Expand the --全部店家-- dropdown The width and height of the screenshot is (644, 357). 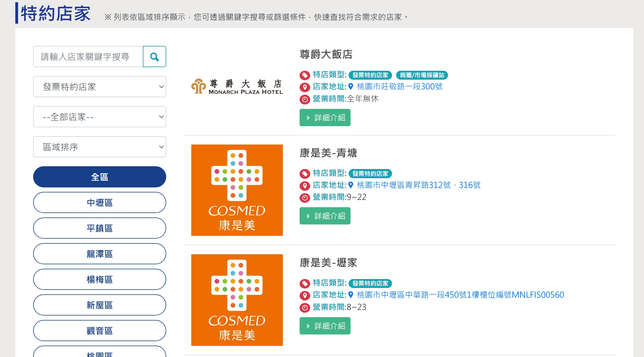pos(100,117)
